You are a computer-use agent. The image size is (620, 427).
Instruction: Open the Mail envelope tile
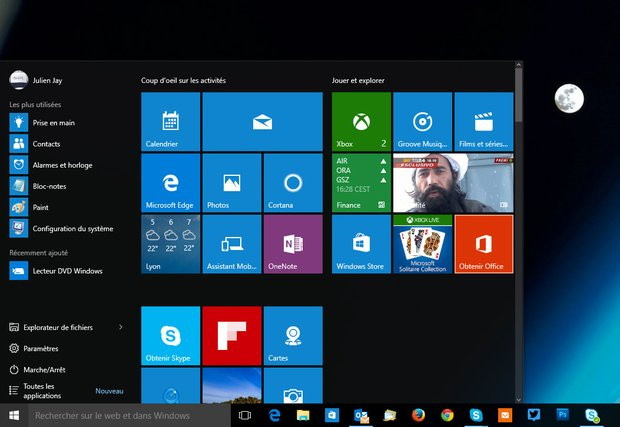pos(263,122)
